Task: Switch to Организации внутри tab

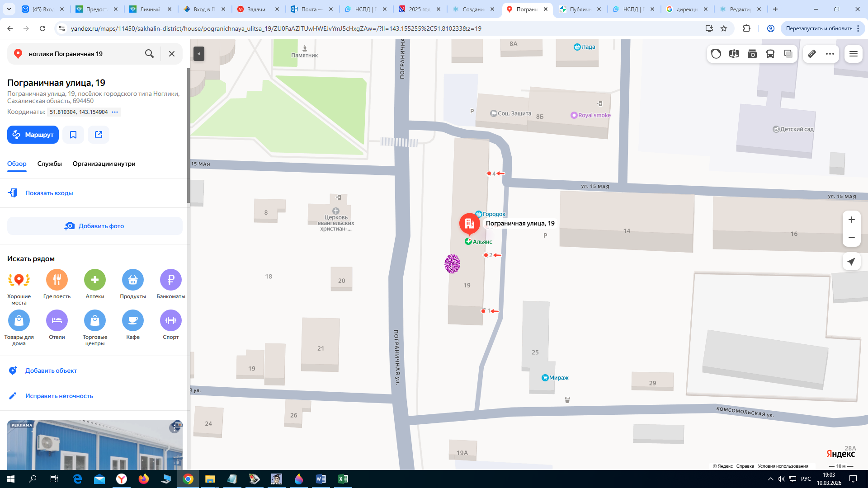Action: tap(104, 164)
